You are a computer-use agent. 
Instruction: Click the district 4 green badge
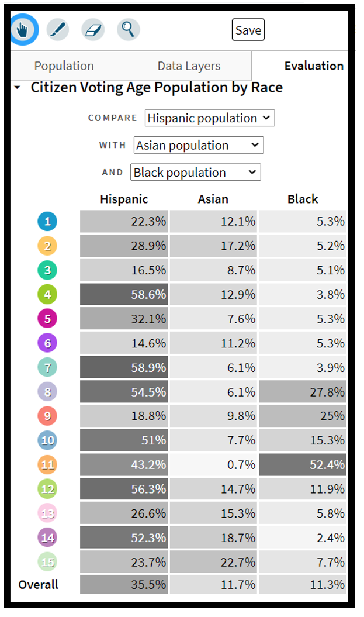click(48, 295)
